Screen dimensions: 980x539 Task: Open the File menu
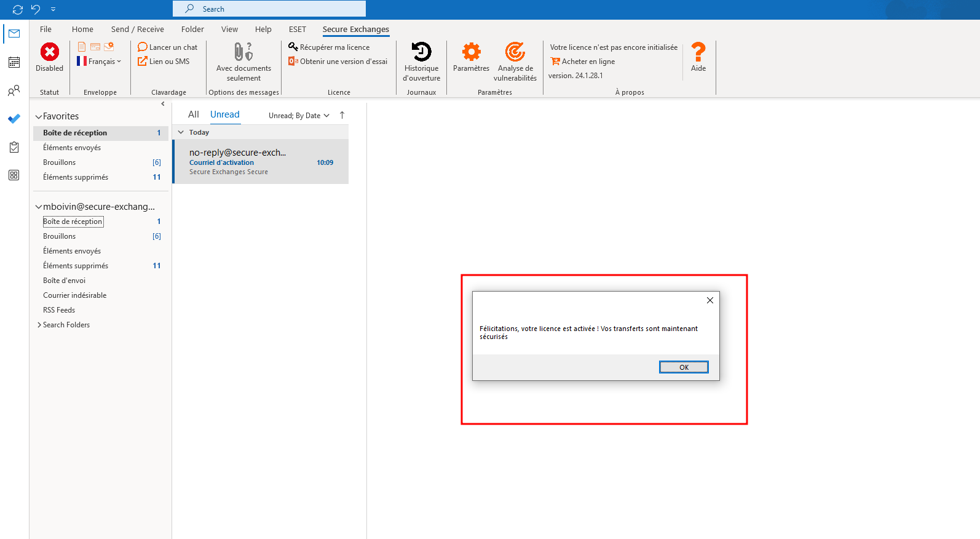45,29
